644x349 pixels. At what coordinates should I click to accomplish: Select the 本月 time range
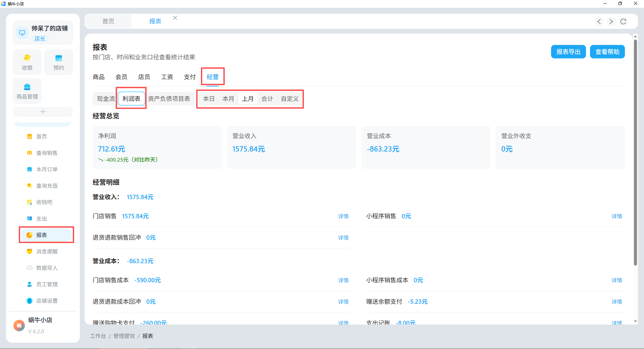(x=228, y=99)
